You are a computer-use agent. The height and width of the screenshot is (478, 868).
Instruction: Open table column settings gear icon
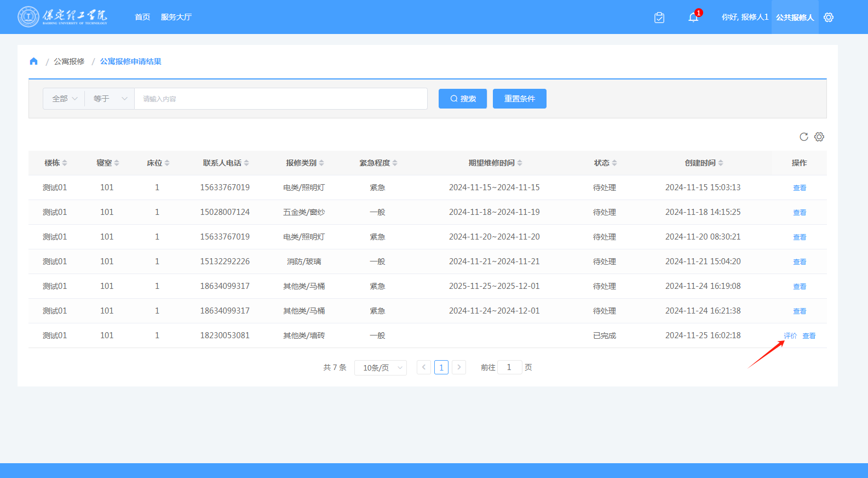[x=819, y=137]
